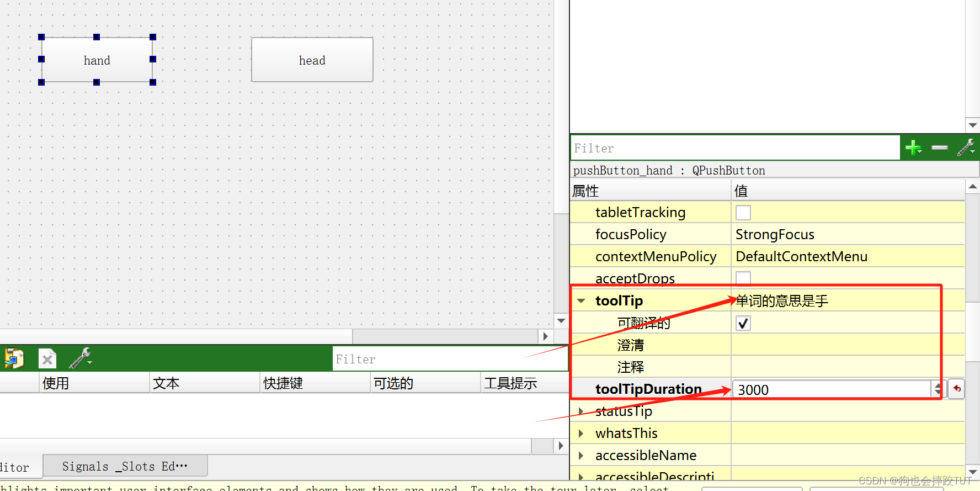Select the hand push button on canvas
Screen dimensions: 980x491
[97, 60]
